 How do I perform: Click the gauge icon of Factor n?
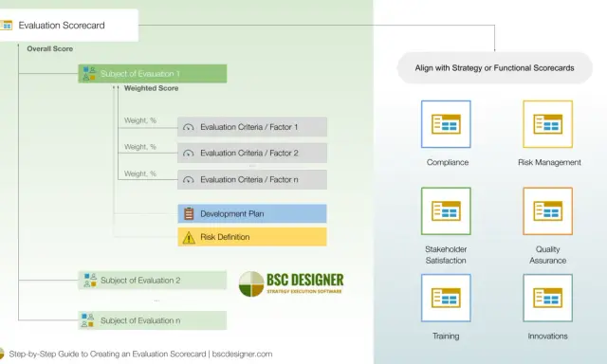[x=189, y=180]
